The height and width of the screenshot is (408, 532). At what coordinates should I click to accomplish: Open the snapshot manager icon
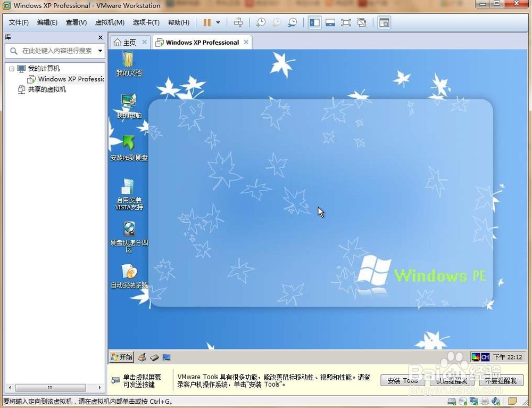(x=293, y=22)
